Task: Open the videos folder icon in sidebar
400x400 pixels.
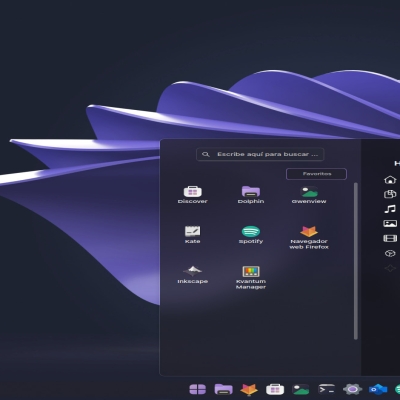Action: click(x=390, y=238)
